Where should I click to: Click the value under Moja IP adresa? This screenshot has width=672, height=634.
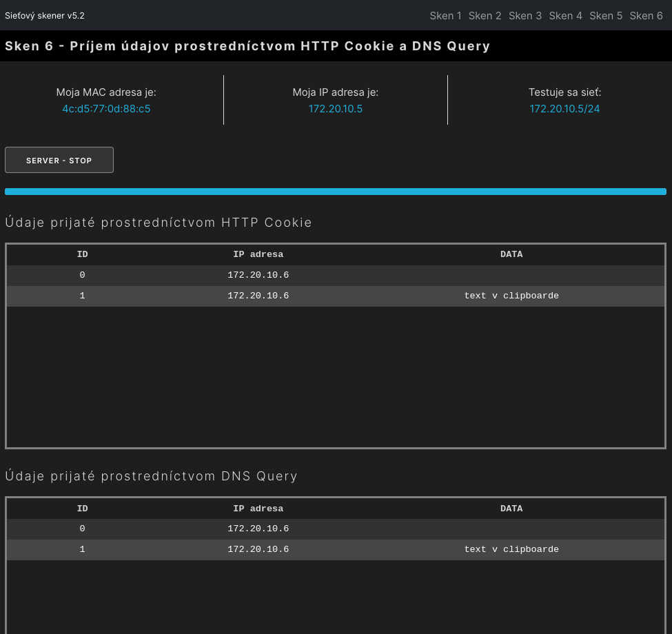[336, 109]
